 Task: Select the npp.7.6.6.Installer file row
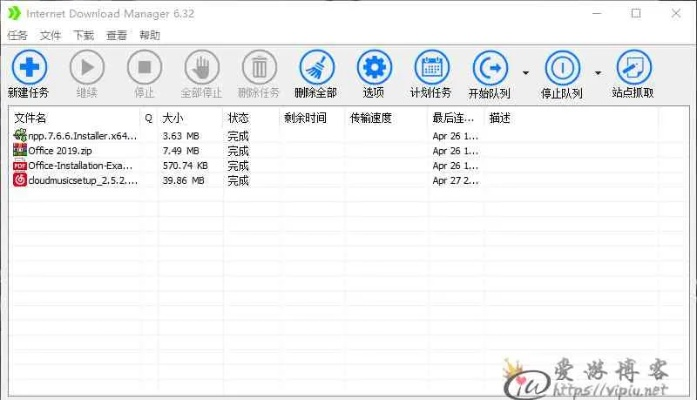click(x=80, y=135)
